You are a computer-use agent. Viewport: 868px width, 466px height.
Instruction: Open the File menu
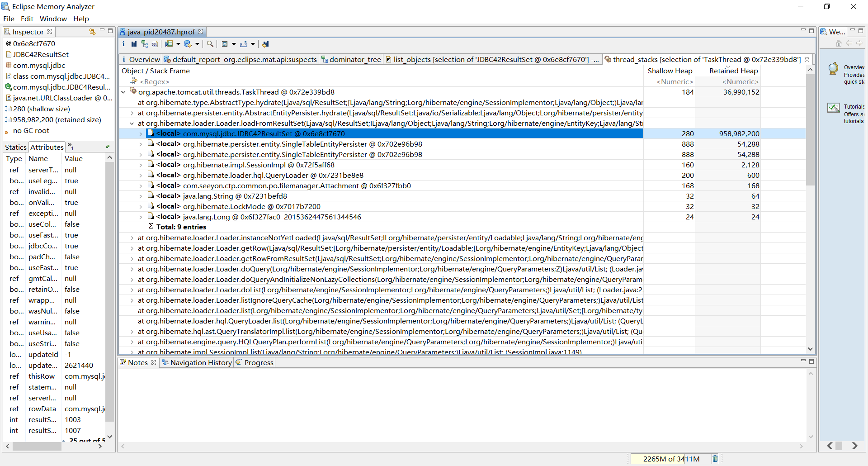(9, 19)
